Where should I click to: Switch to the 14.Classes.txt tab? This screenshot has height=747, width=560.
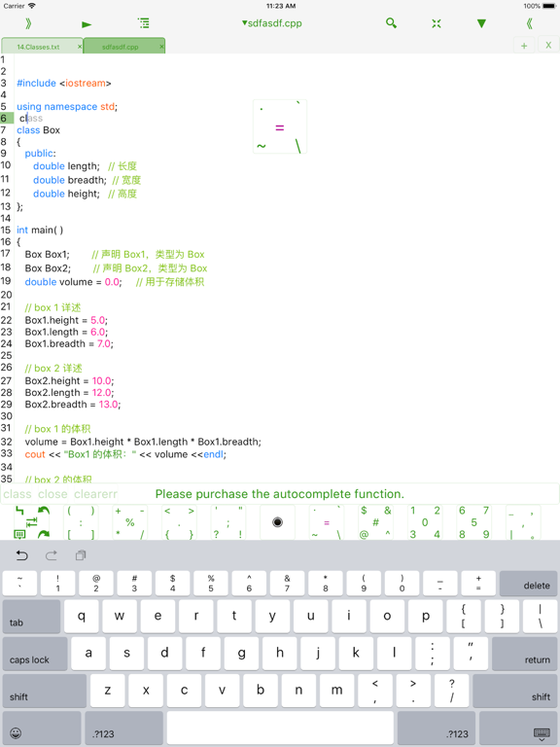[x=39, y=47]
